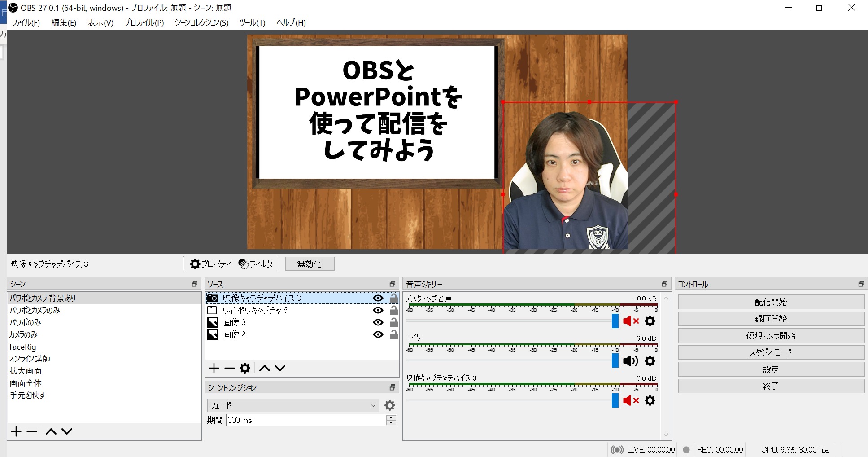Click the REC status dot indicator
The image size is (868, 457).
click(686, 450)
